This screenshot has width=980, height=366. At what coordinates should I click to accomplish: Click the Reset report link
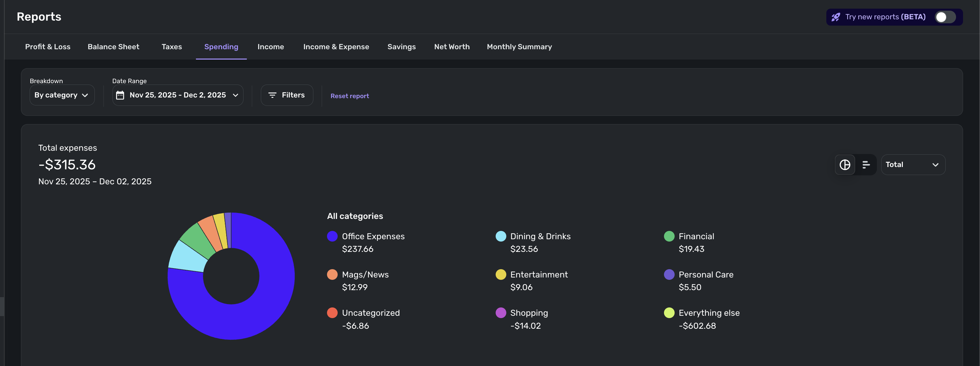[x=349, y=96]
